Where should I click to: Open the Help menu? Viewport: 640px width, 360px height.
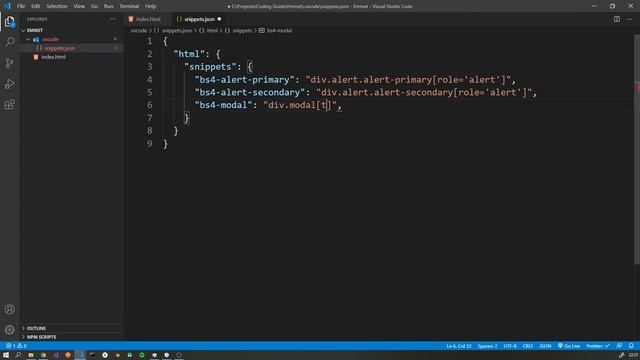151,6
